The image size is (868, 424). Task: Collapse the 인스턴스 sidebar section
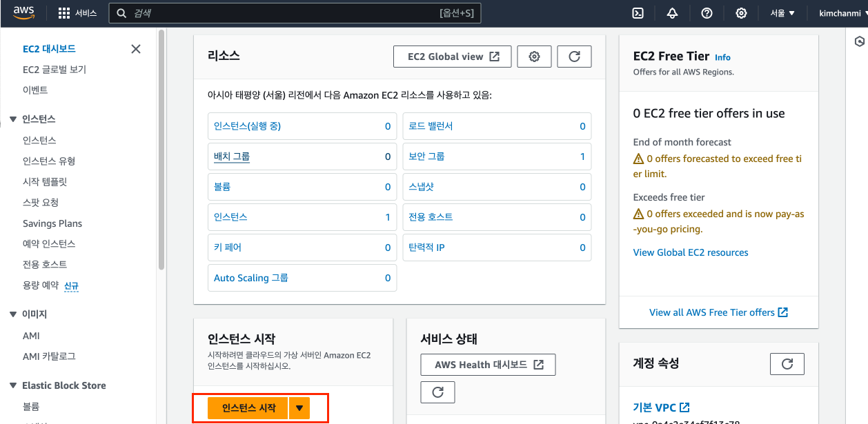(x=13, y=119)
